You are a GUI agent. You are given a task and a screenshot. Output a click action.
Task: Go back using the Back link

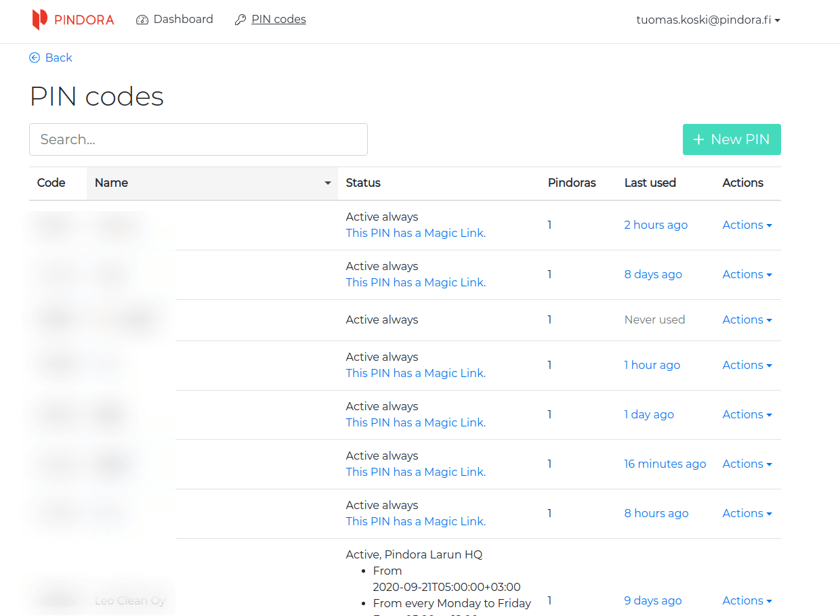point(58,58)
